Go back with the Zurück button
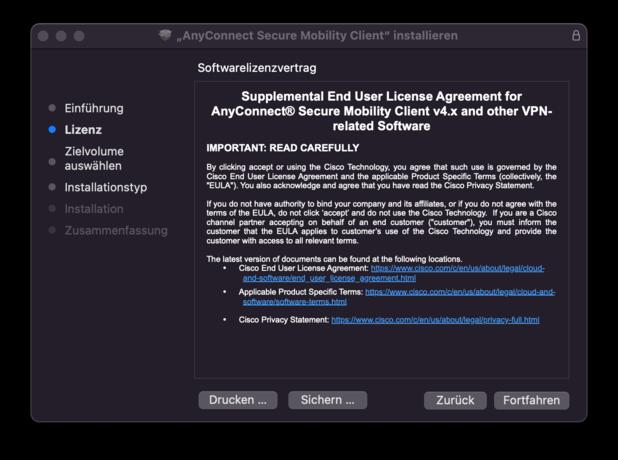This screenshot has height=460, width=618. pyautogui.click(x=455, y=400)
